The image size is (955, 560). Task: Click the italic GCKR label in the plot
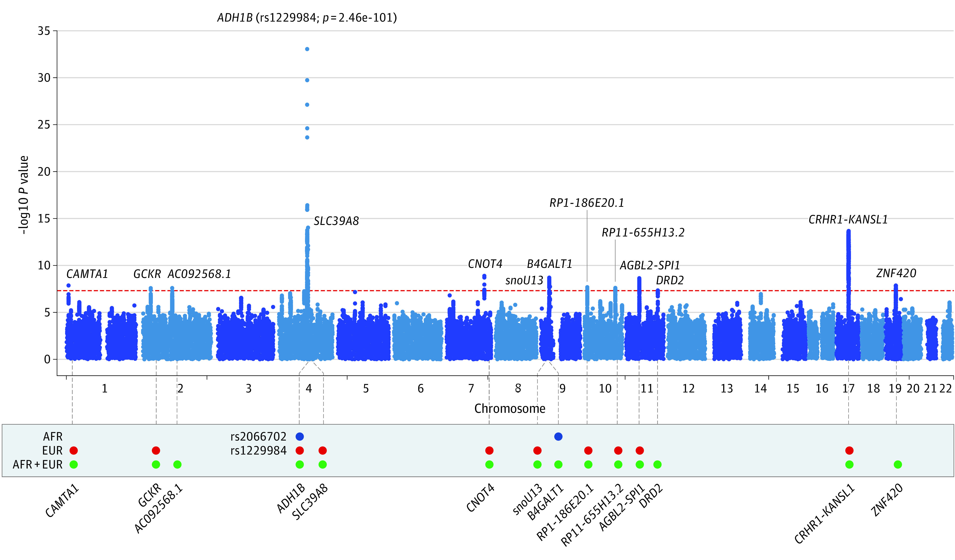tap(147, 273)
